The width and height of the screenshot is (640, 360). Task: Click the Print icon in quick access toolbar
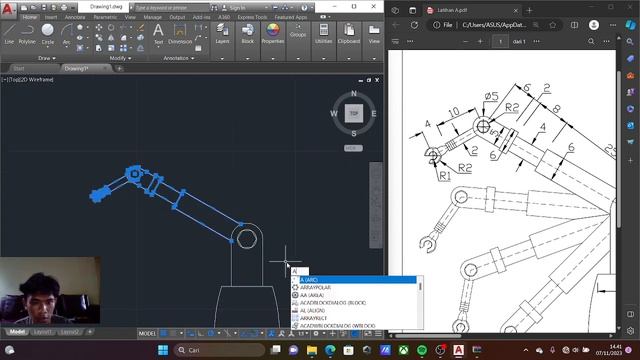point(64,7)
